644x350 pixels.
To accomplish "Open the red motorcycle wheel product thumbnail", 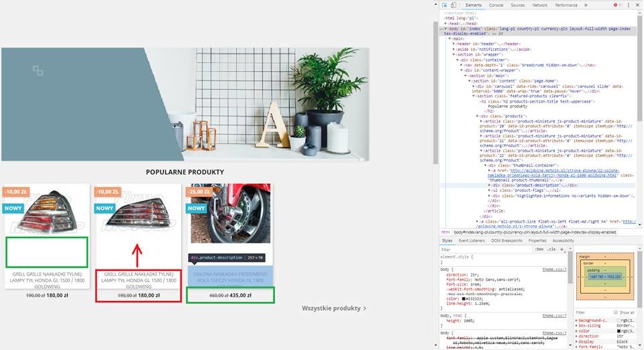I will [x=230, y=213].
